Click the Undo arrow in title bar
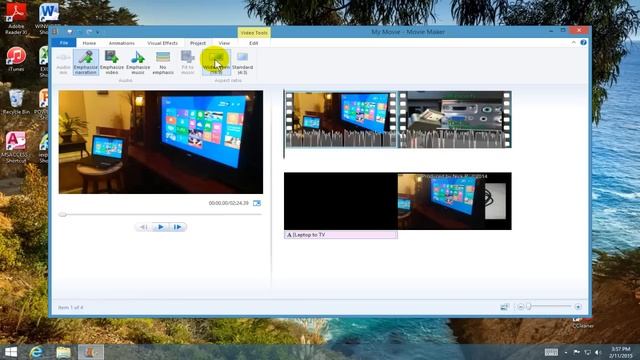 coord(80,32)
